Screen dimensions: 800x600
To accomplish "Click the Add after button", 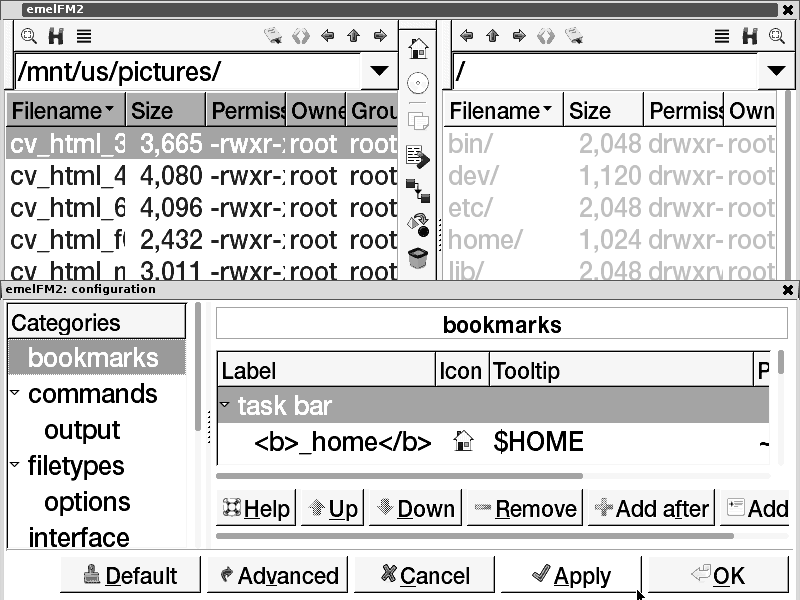I will [x=652, y=508].
